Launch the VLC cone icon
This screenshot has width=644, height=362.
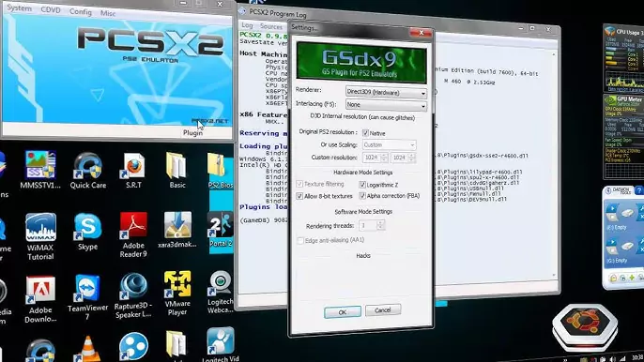(88, 349)
